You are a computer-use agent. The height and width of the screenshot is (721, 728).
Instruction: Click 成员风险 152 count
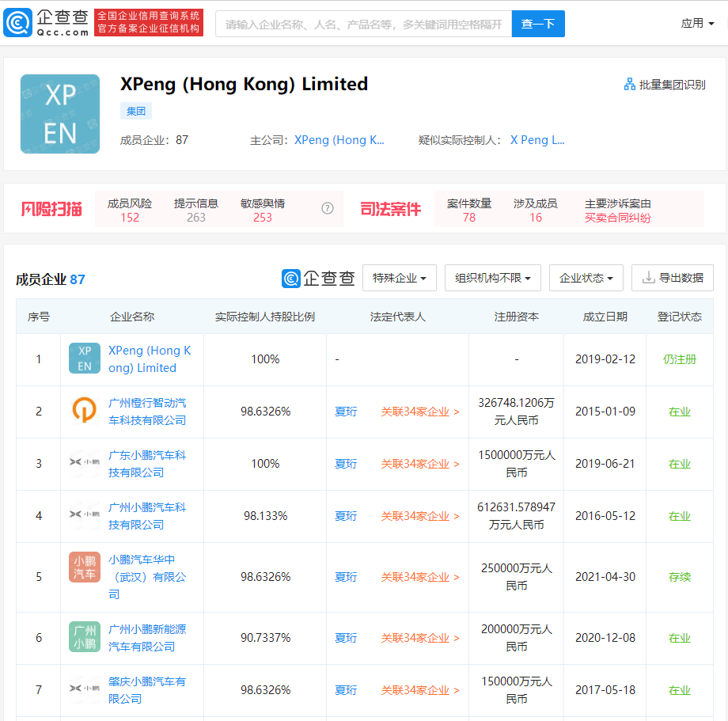tap(130, 218)
